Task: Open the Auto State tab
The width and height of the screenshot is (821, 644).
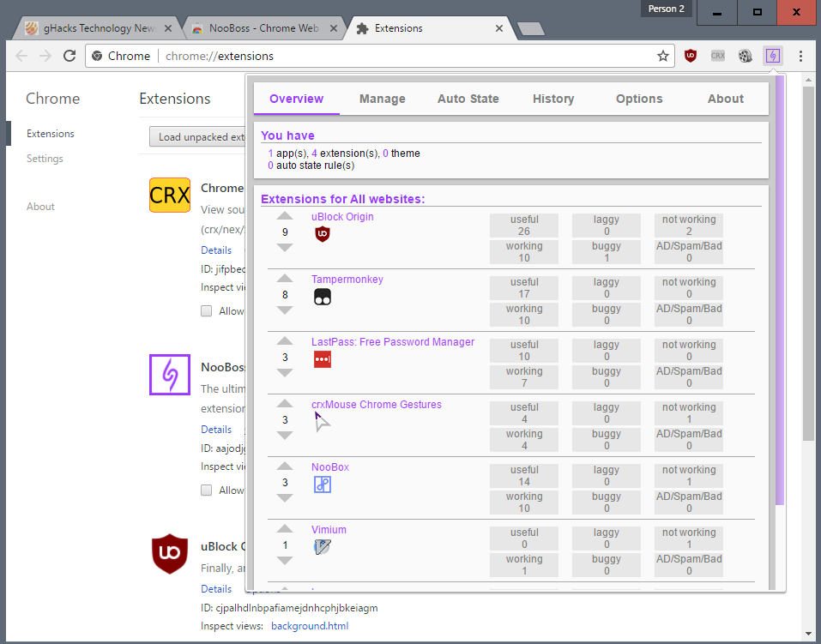Action: coord(468,99)
